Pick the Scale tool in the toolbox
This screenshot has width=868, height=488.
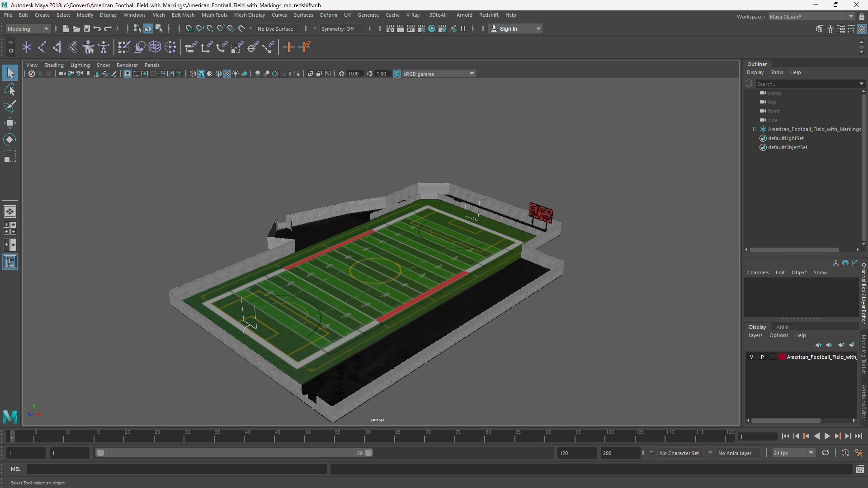[10, 156]
